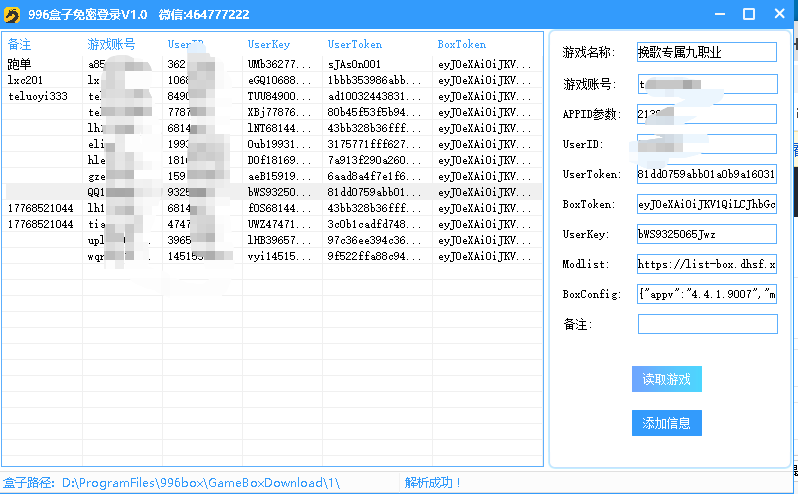Click the UserKey column header
This screenshot has height=494, width=798.
click(270, 45)
